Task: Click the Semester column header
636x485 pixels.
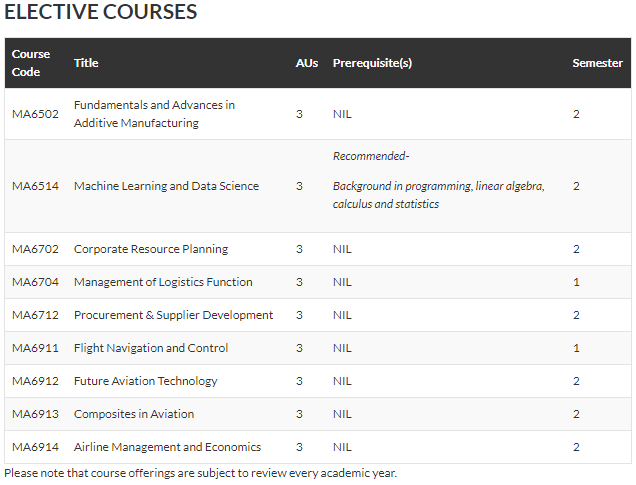Action: tap(597, 63)
